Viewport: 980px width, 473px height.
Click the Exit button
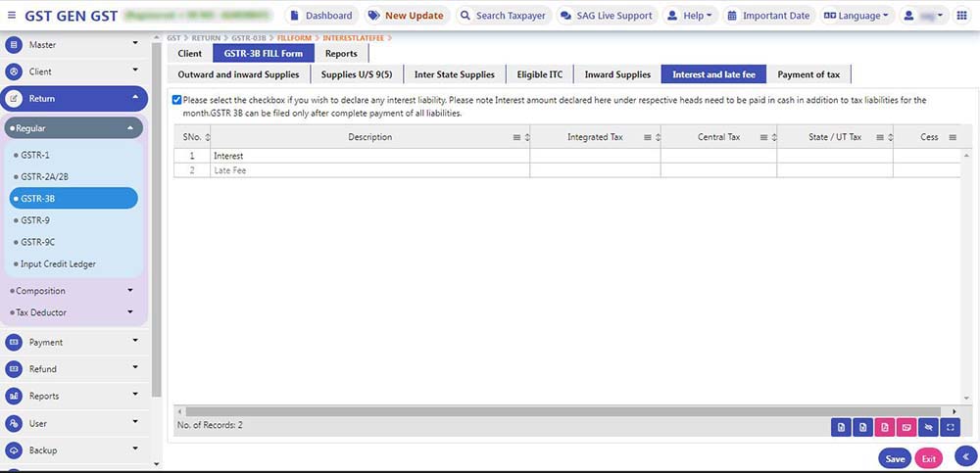tap(928, 458)
